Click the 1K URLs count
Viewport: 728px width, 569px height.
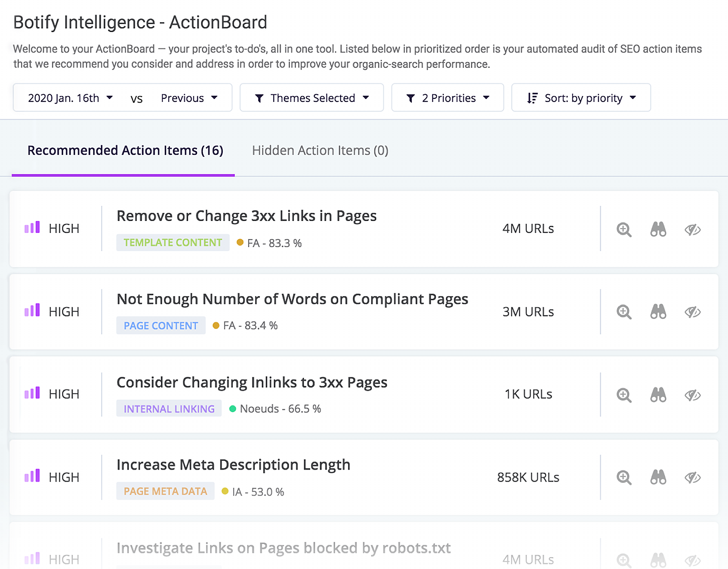(528, 394)
